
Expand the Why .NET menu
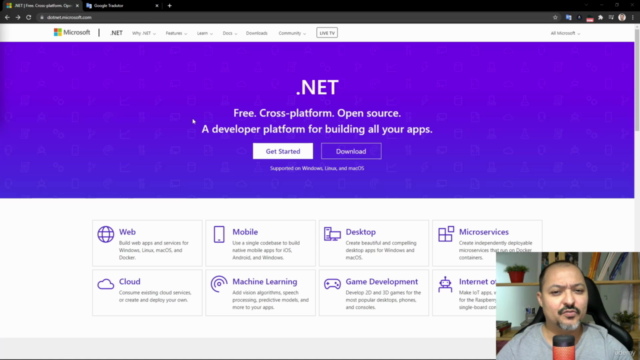[144, 33]
